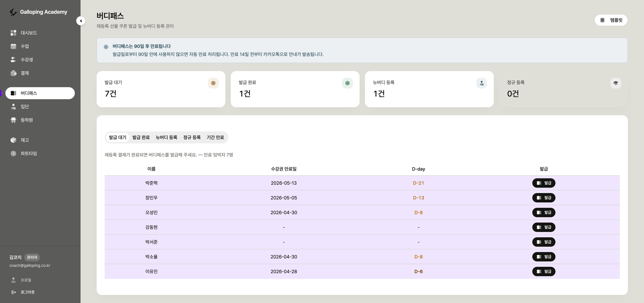Viewport: 644px width, 303px height.
Task: Click the date 2026-04-28 cell
Action: pyautogui.click(x=284, y=271)
